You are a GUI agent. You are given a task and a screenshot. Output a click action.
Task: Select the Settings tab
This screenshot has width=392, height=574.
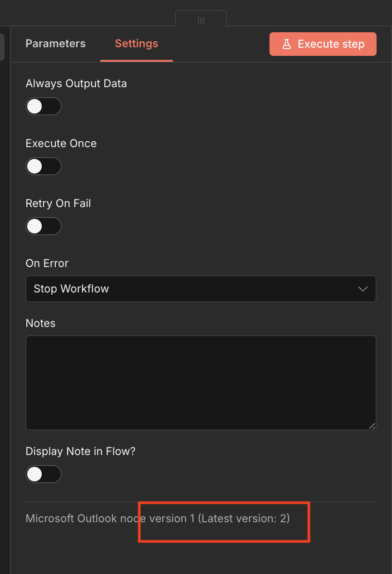pos(136,44)
